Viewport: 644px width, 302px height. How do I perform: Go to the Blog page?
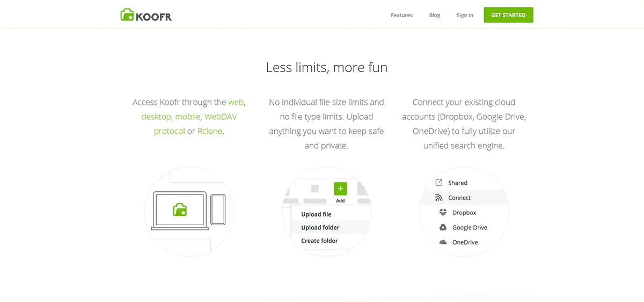tap(435, 15)
